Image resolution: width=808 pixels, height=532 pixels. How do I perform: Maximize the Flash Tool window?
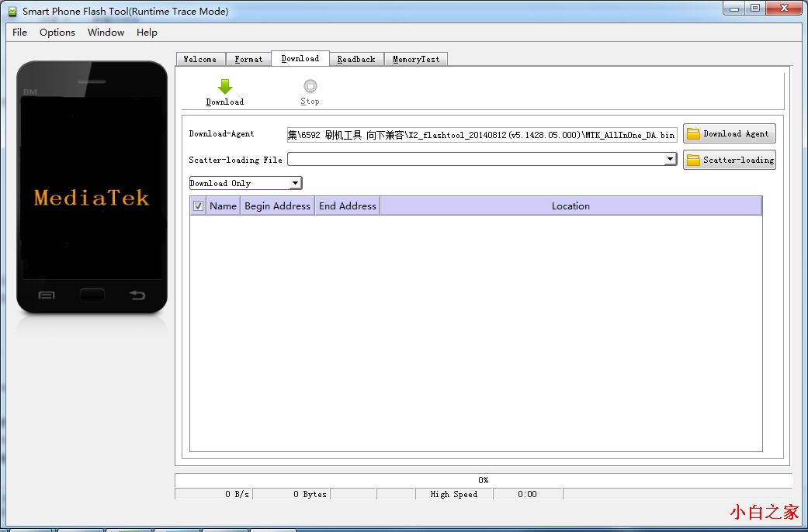pyautogui.click(x=755, y=9)
